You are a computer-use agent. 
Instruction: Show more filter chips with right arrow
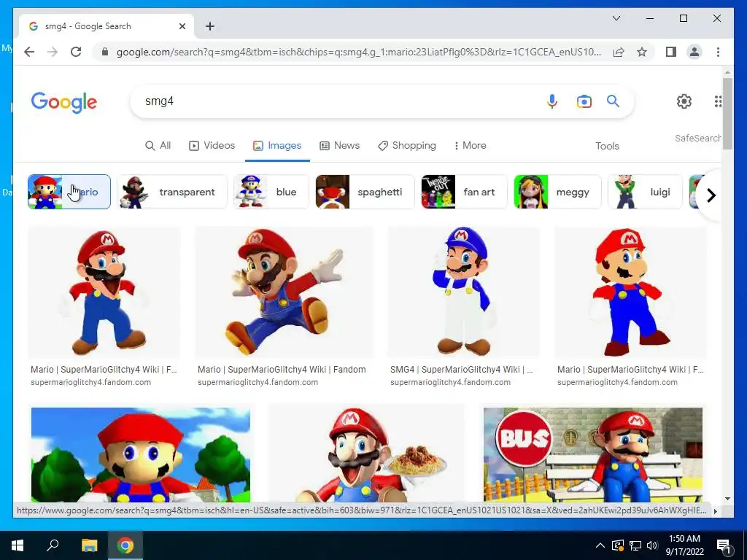711,195
